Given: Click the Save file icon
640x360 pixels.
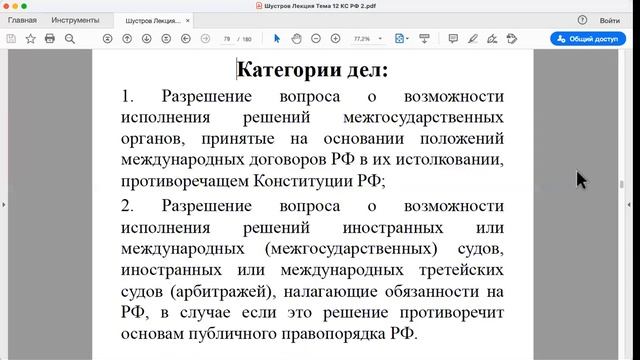Looking at the screenshot, I should pyautogui.click(x=11, y=39).
